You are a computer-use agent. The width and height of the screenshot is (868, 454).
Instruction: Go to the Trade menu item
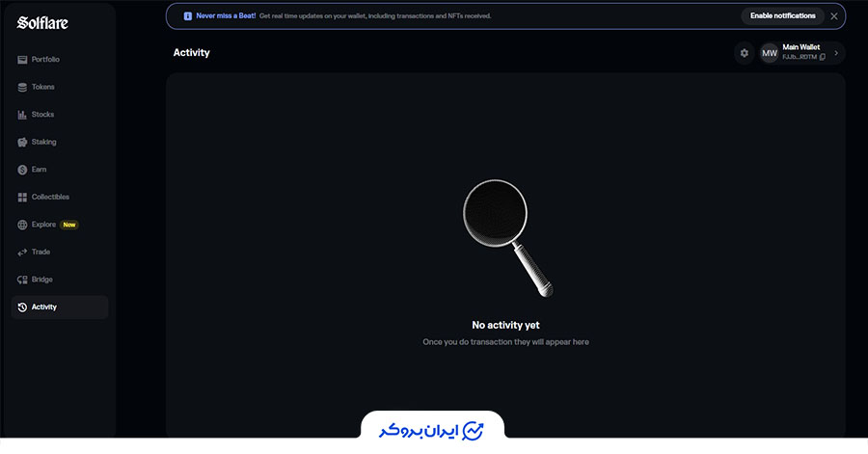[41, 252]
